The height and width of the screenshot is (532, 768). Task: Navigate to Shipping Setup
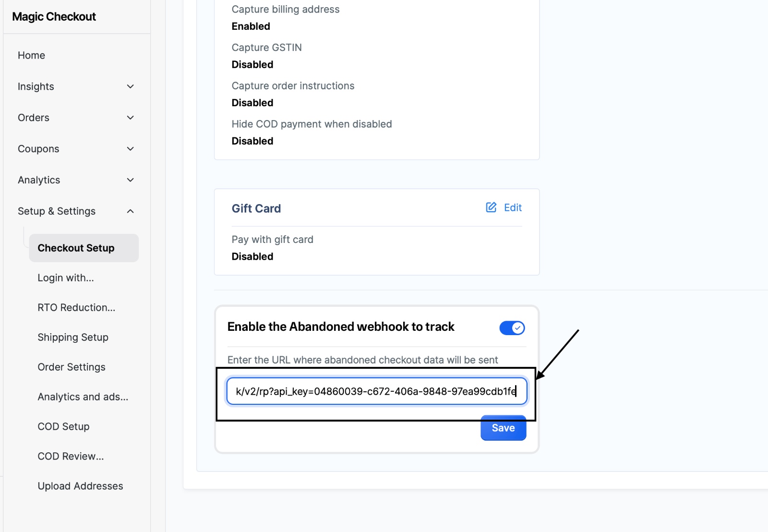click(x=73, y=338)
